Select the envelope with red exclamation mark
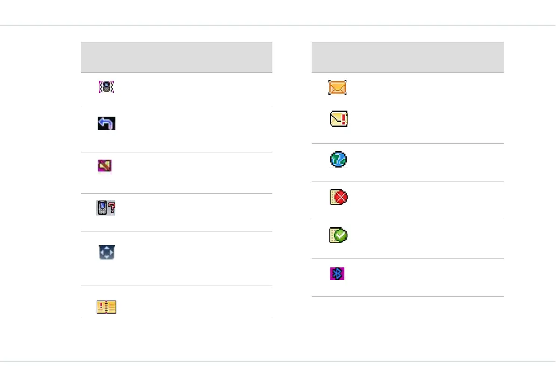 tap(339, 119)
